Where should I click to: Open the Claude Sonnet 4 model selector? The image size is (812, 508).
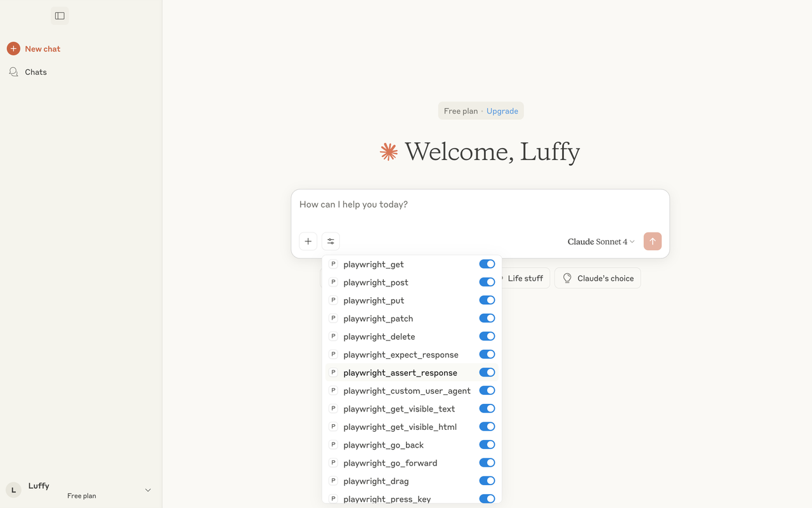point(601,241)
